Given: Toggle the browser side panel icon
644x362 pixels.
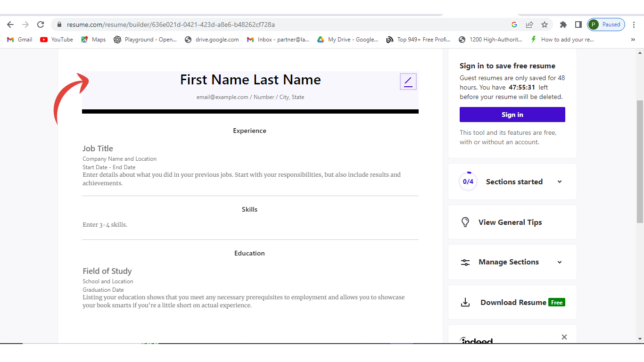Looking at the screenshot, I should tap(578, 25).
